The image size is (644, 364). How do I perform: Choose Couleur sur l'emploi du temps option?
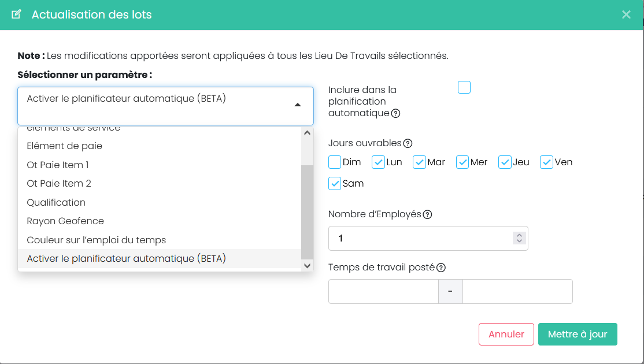tap(96, 240)
